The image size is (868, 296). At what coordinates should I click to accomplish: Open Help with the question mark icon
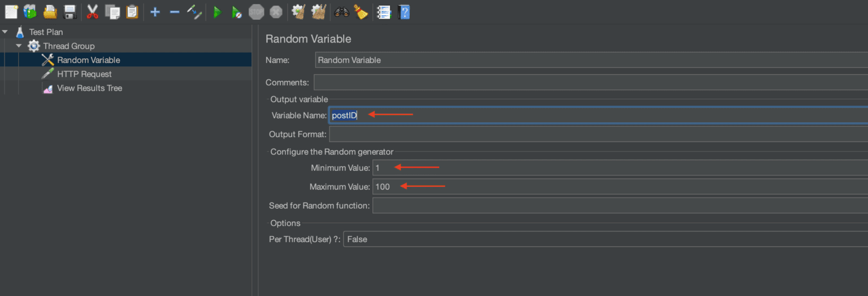click(x=404, y=11)
